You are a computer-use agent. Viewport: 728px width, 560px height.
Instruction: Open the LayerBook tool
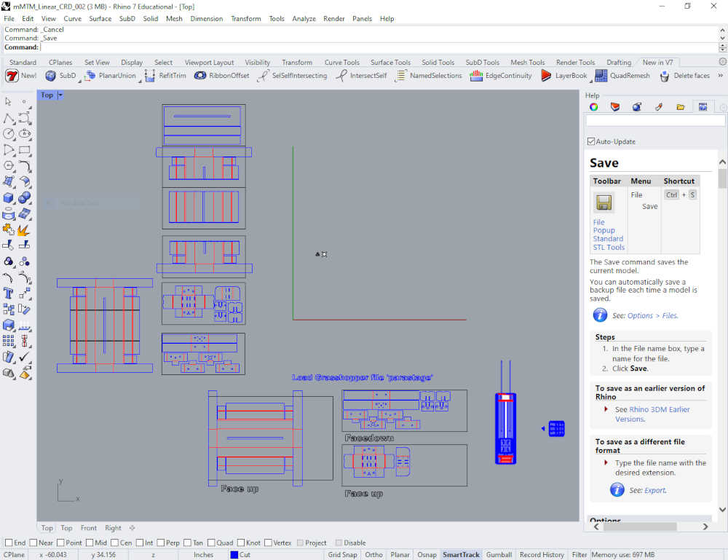point(563,76)
